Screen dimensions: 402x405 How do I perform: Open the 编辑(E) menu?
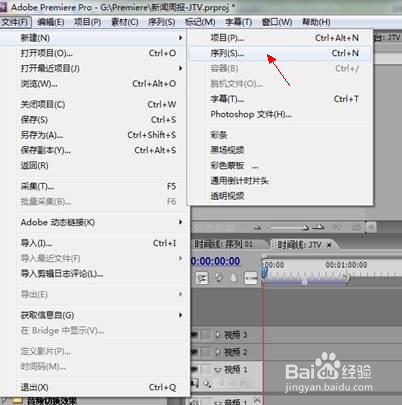(x=51, y=22)
